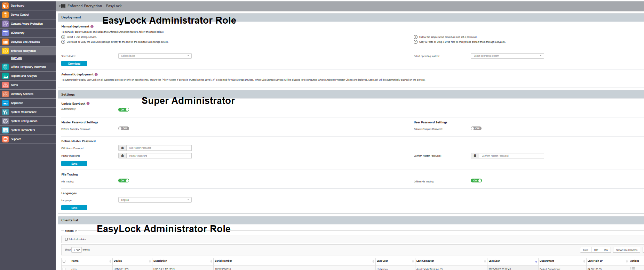Click the info icon beside Update EasyLock
This screenshot has width=644, height=270.
(x=88, y=104)
